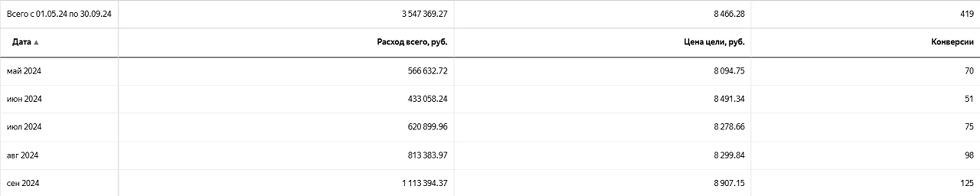Screen dimensions: 980x196
Task: Select the июн 2024 row
Action: tap(24, 99)
